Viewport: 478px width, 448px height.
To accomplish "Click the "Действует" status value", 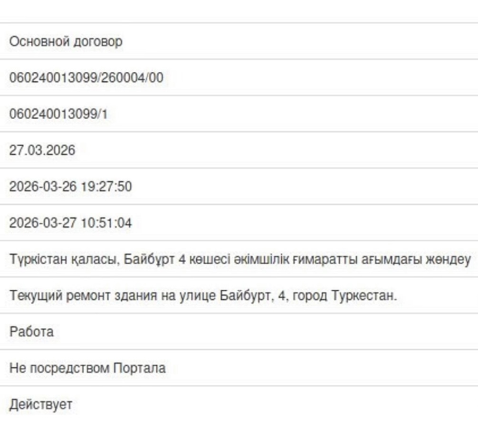I will 41,404.
